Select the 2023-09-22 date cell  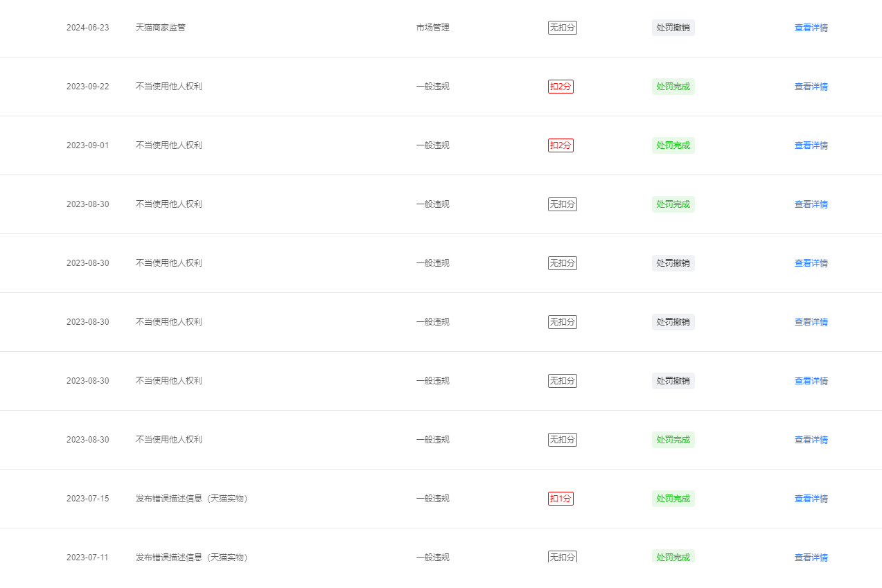(87, 87)
